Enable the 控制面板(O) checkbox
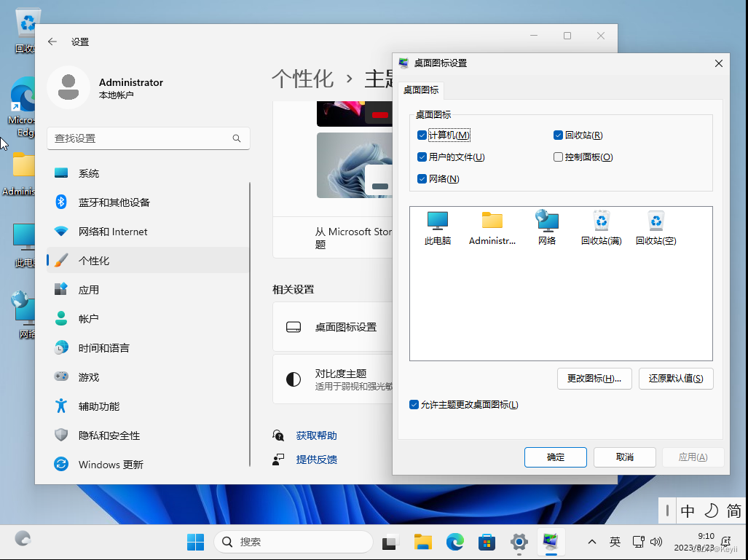Screen dimensions: 748x560 coord(558,157)
